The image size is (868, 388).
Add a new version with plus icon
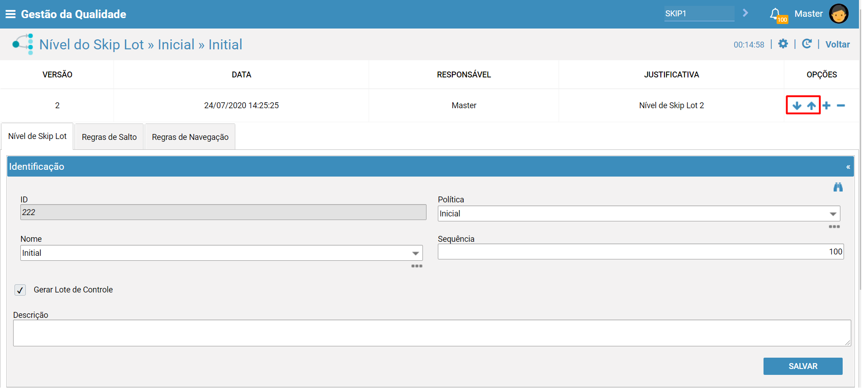(826, 105)
